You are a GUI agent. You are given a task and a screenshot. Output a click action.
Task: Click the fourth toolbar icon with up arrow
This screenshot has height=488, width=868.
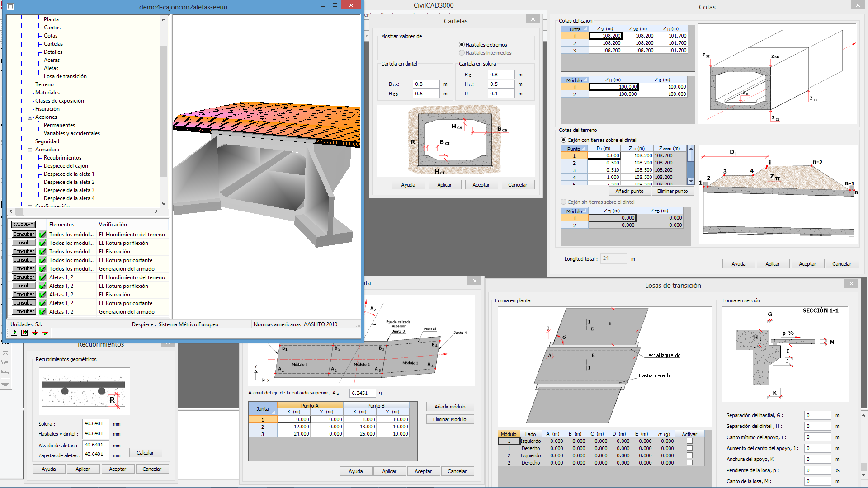pyautogui.click(x=45, y=333)
